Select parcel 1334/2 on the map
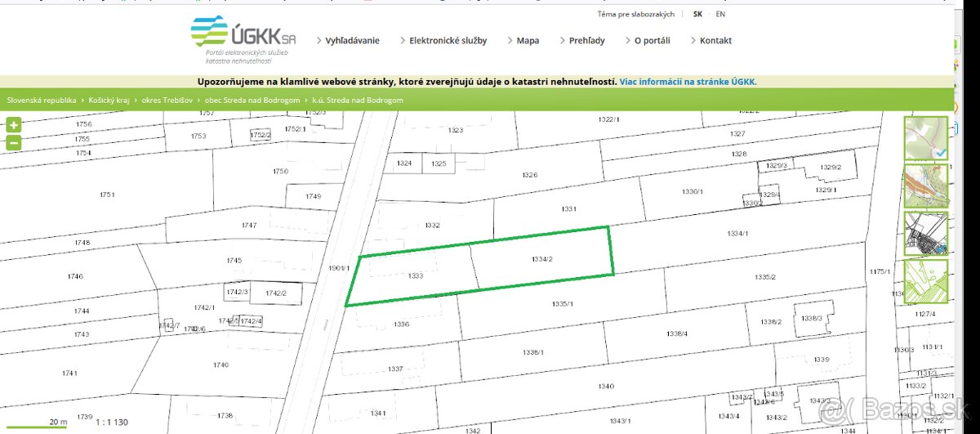The height and width of the screenshot is (434, 980). (x=542, y=259)
